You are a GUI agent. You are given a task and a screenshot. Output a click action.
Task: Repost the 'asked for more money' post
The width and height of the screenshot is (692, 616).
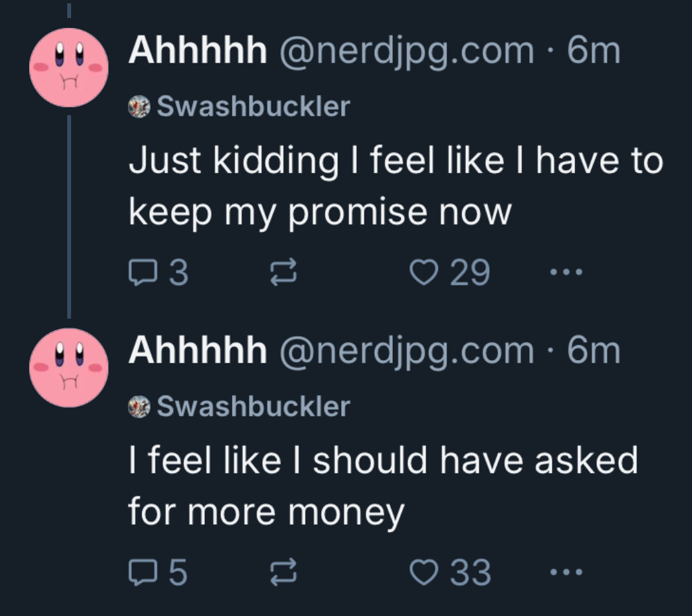point(284,572)
